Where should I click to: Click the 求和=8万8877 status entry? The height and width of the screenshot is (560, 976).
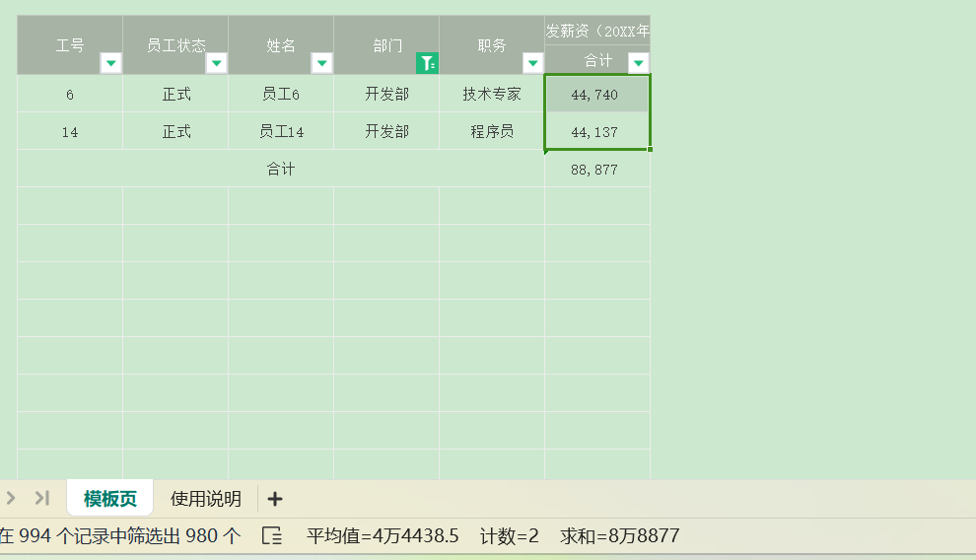[x=619, y=535]
